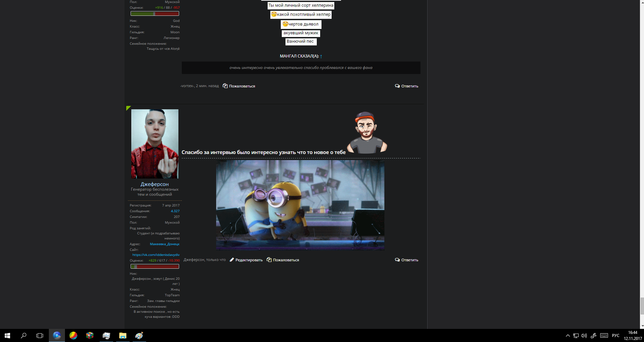Click the page vertical scrollbar thumb
The image size is (644, 342).
point(642,306)
